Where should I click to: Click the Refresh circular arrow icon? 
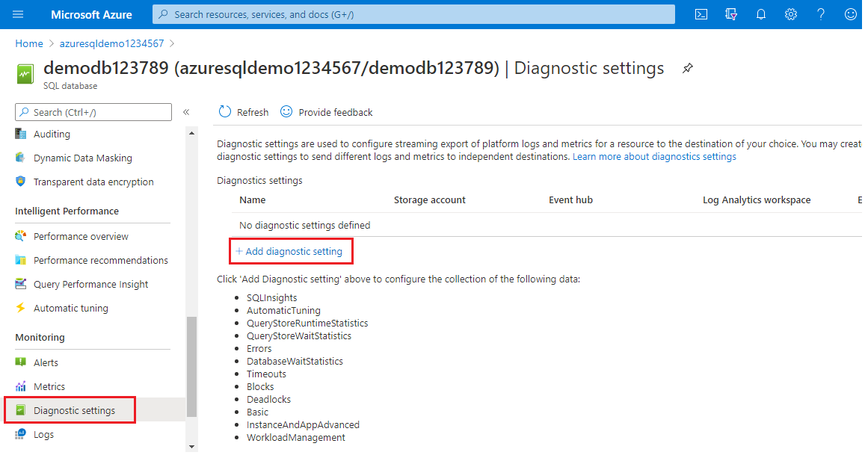pyautogui.click(x=225, y=112)
